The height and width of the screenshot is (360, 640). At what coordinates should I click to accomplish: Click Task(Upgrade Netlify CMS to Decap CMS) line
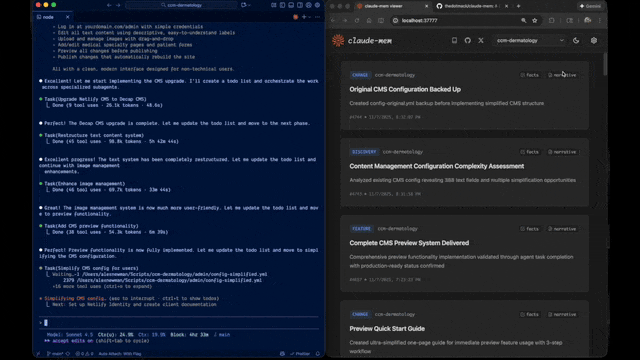coord(95,99)
